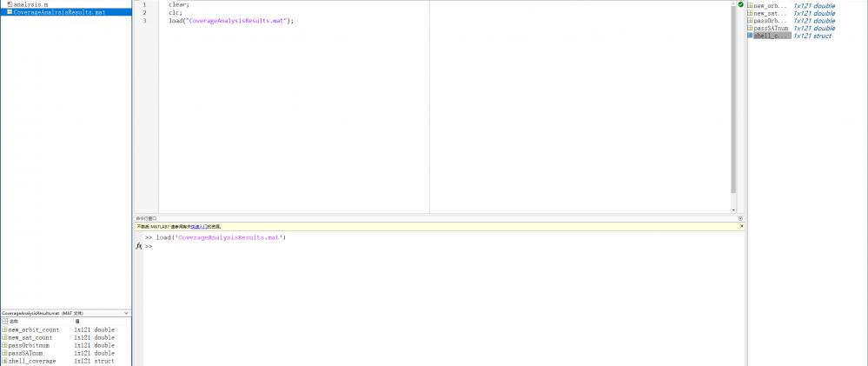Dismiss the new-to-MATLAB yellow banner

pyautogui.click(x=741, y=226)
